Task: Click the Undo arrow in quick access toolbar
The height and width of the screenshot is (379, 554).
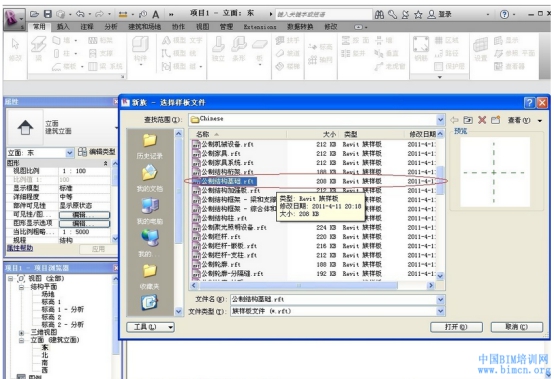Action: (x=80, y=14)
